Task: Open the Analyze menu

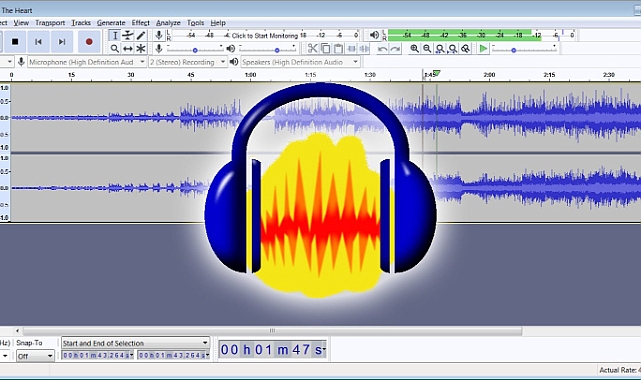Action: 168,23
